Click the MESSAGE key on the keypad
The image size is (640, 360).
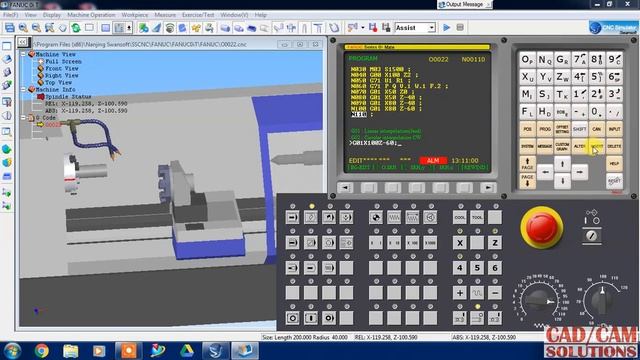point(545,146)
